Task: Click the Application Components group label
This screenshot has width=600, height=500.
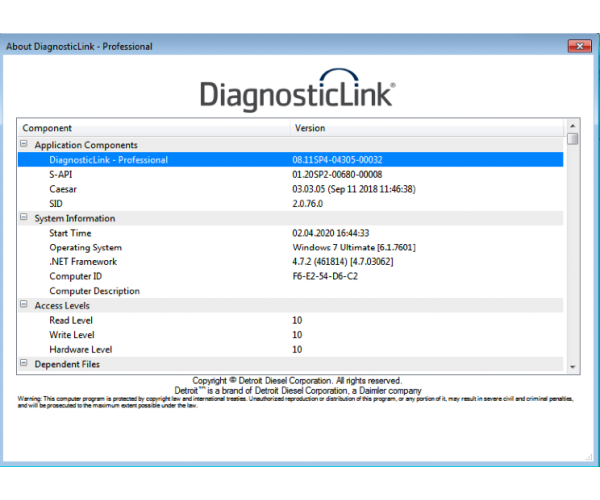Action: pyautogui.click(x=86, y=145)
